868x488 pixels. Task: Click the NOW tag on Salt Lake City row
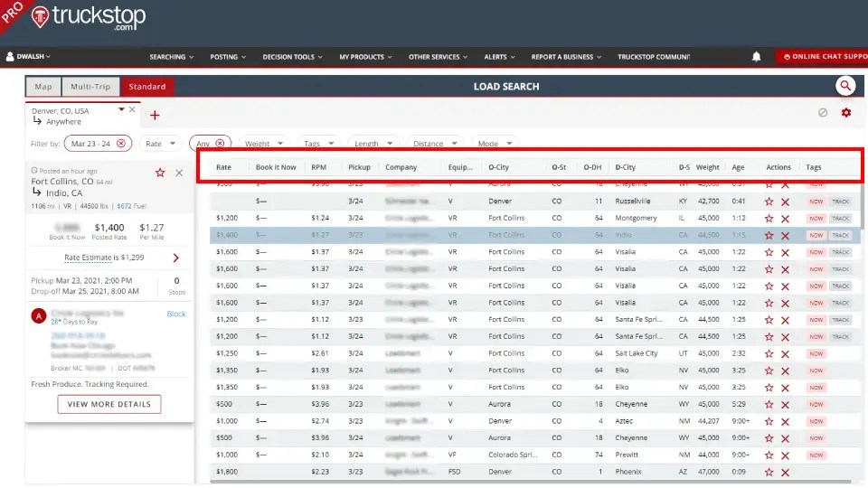[x=816, y=353]
